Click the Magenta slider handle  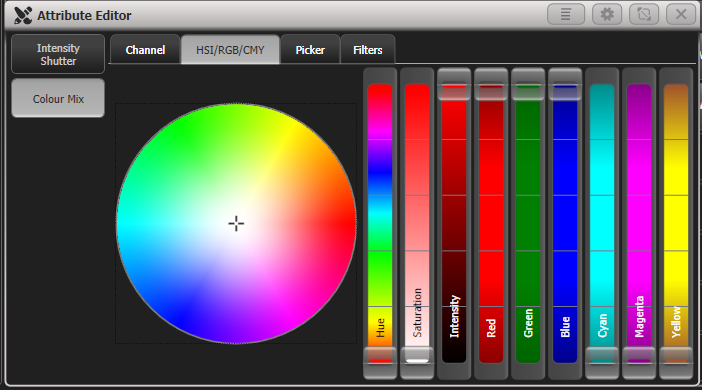click(639, 363)
